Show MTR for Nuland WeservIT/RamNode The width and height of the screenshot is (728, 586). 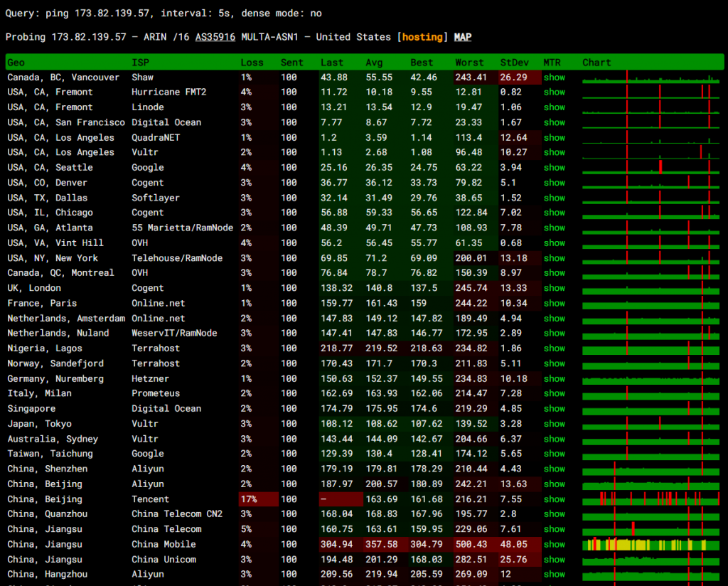click(x=555, y=334)
